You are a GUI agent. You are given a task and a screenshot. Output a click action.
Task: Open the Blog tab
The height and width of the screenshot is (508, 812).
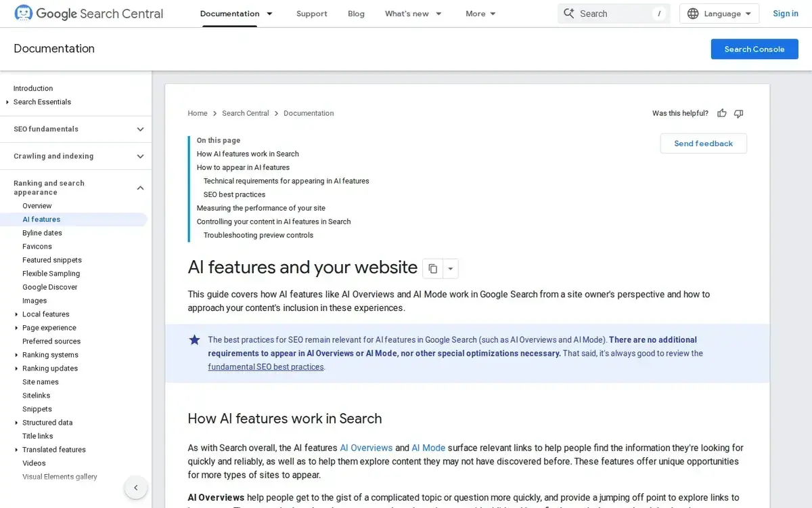tap(356, 14)
